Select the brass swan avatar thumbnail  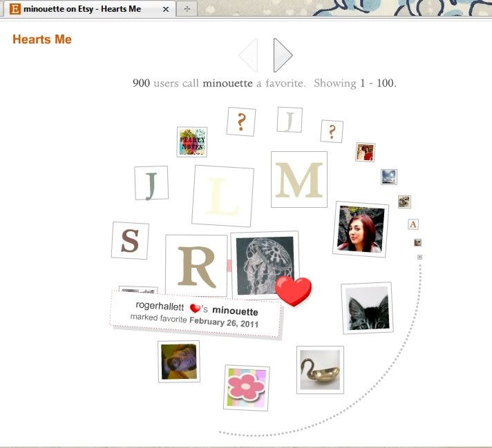(320, 370)
